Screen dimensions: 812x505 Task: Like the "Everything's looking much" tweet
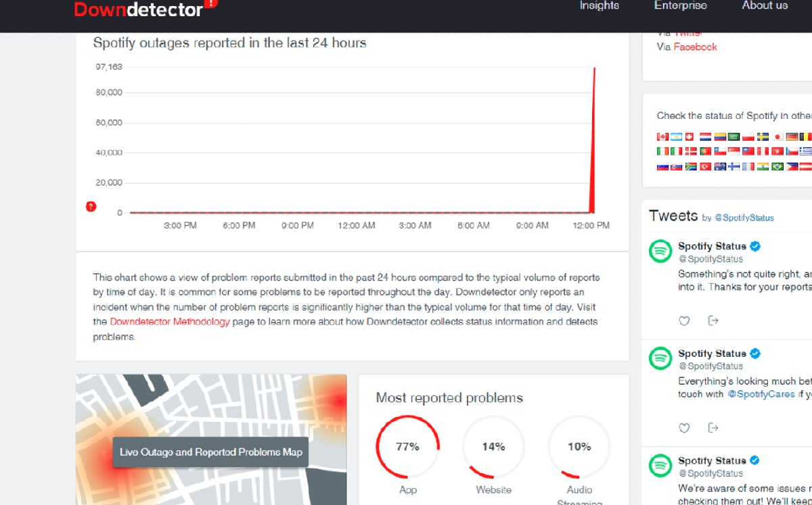coord(684,427)
